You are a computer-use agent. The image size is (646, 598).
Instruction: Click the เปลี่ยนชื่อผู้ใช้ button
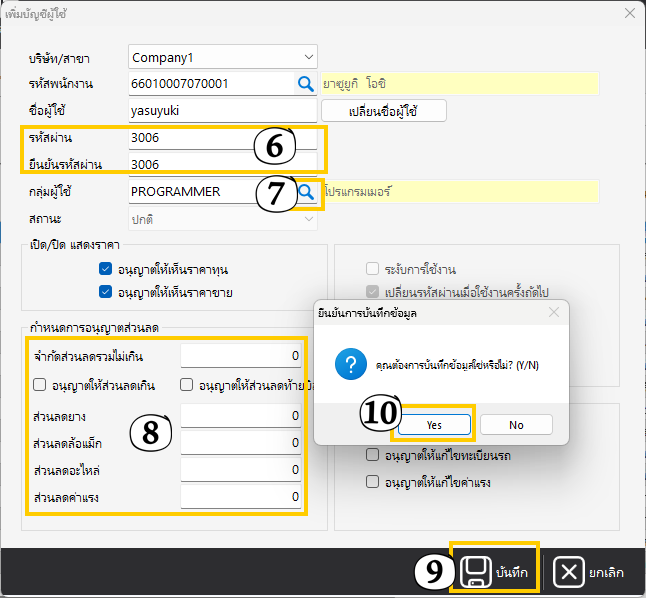click(383, 110)
